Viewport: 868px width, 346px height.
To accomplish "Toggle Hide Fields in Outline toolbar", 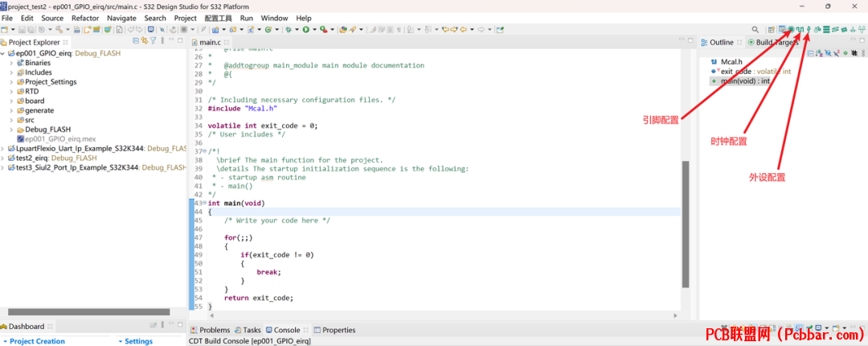I will [x=828, y=52].
